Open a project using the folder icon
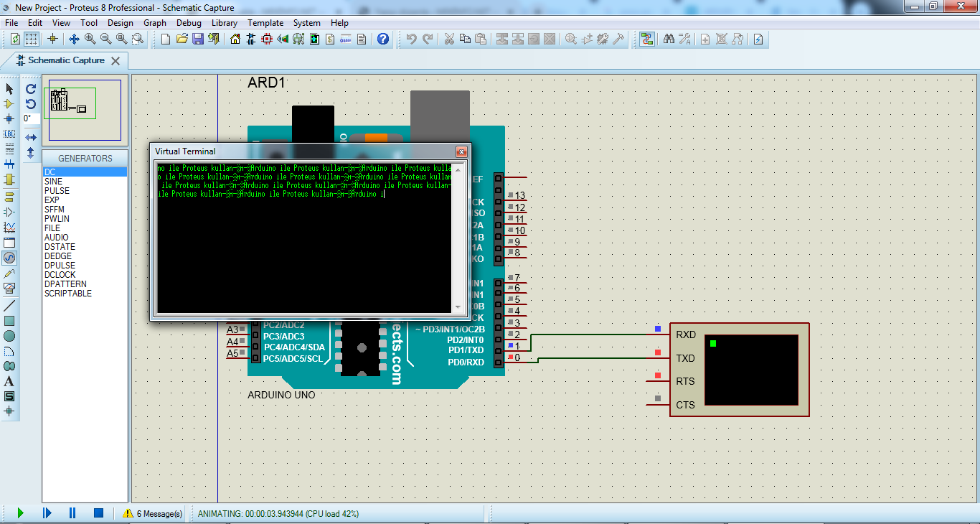 coord(182,39)
